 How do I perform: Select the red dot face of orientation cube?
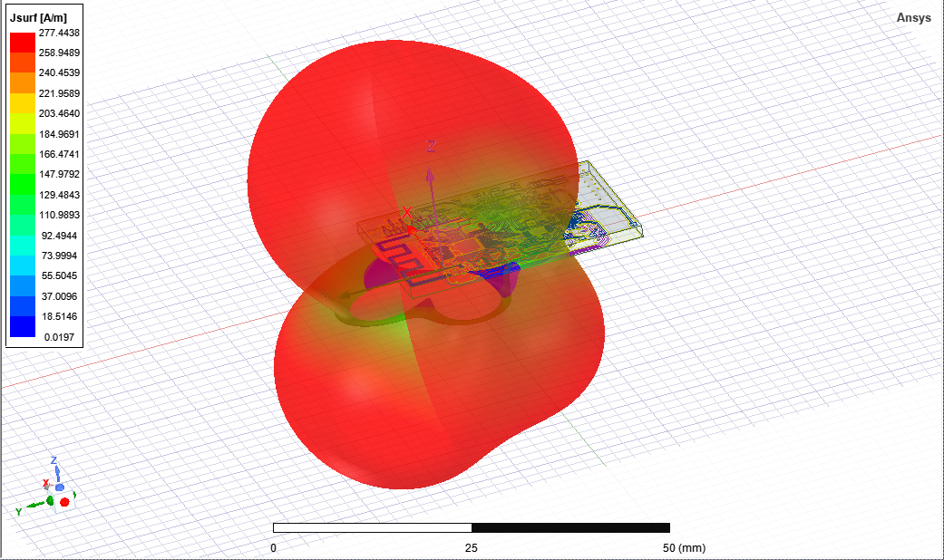pyautogui.click(x=64, y=501)
